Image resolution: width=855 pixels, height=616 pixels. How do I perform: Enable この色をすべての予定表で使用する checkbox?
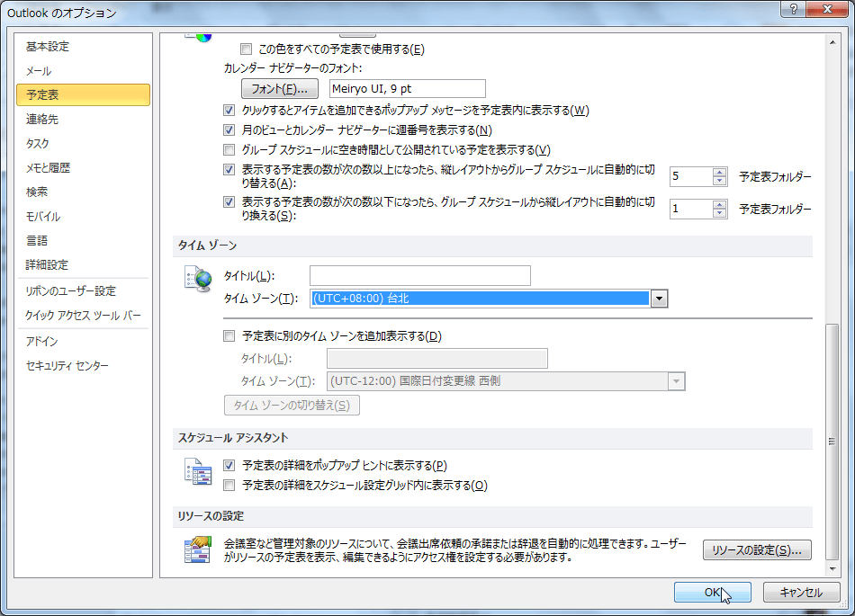point(246,49)
